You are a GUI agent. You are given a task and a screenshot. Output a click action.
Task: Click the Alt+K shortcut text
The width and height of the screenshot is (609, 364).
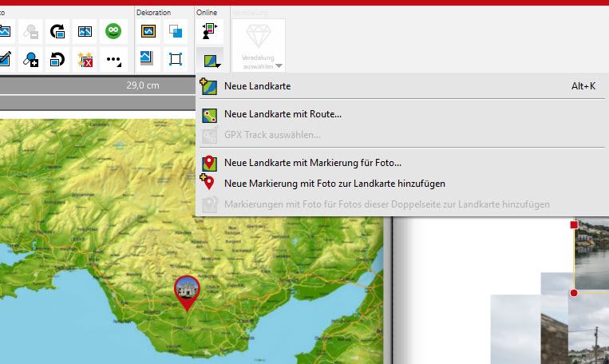pyautogui.click(x=583, y=86)
